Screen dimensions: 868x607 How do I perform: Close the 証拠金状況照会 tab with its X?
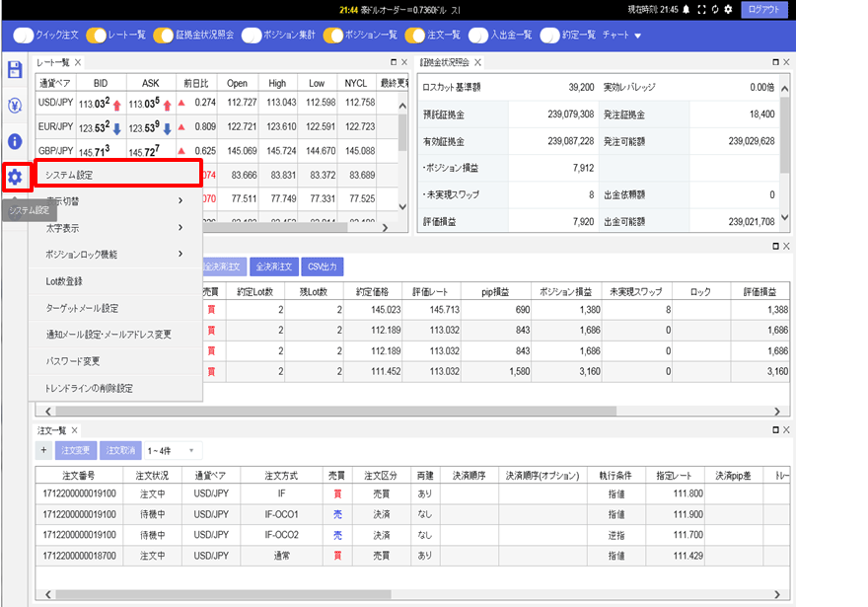[x=477, y=62]
